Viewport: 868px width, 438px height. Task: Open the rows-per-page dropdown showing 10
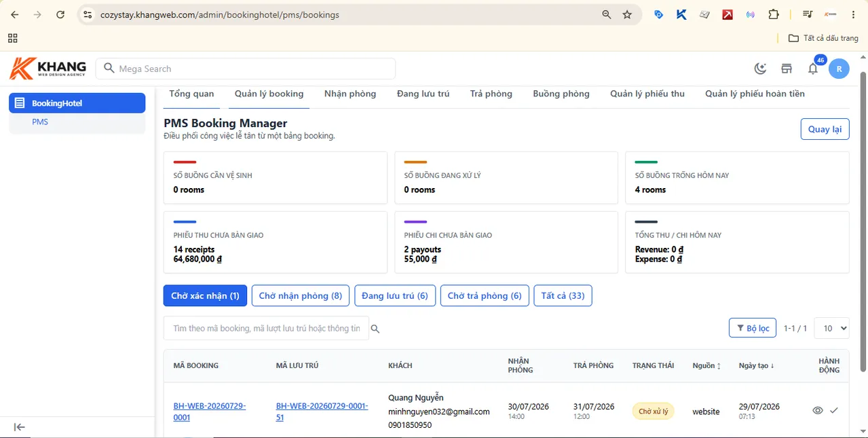[x=831, y=328]
